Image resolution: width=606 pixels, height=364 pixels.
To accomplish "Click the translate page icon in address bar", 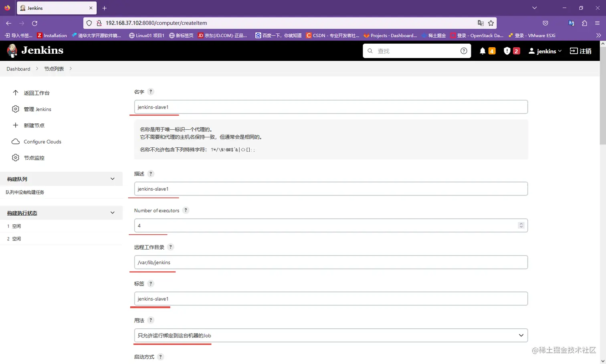I will pos(481,23).
